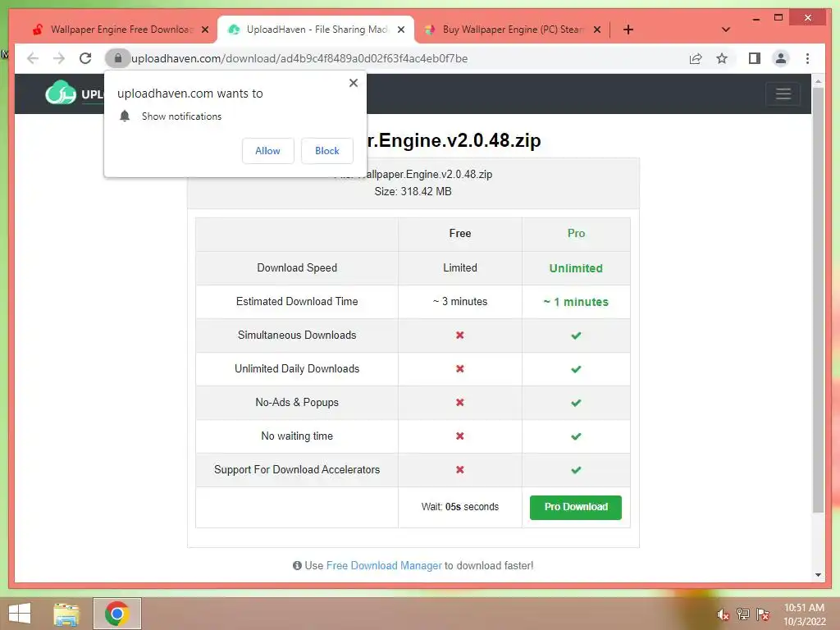This screenshot has height=630, width=840.
Task: Minimize the Chrome window
Action: point(756,19)
